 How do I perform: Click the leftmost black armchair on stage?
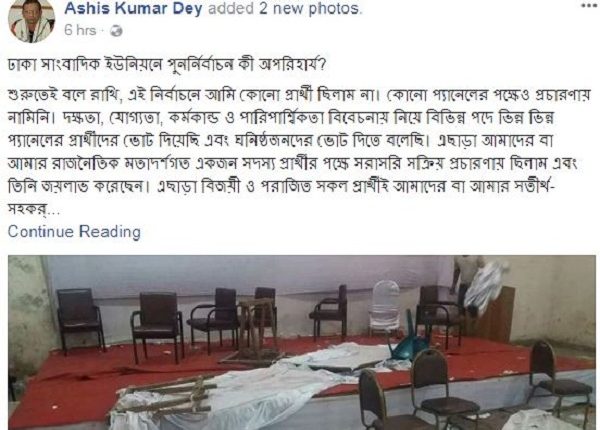[x=80, y=318]
